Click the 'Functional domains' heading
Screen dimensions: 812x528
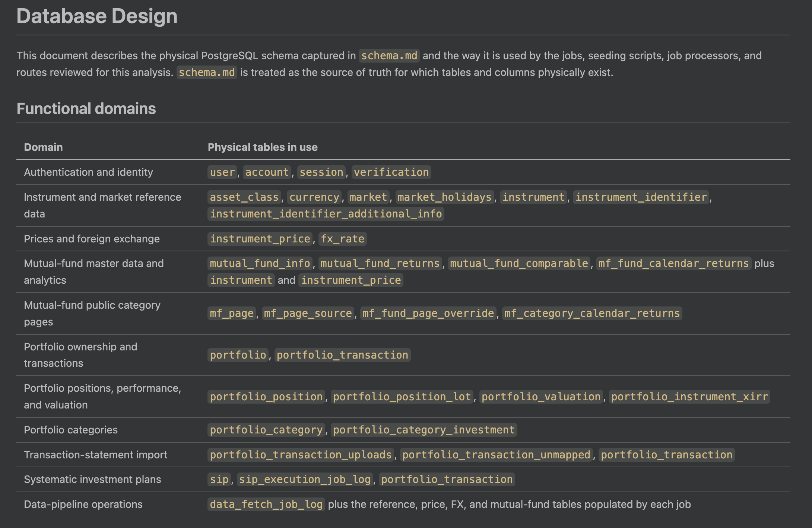tap(86, 108)
